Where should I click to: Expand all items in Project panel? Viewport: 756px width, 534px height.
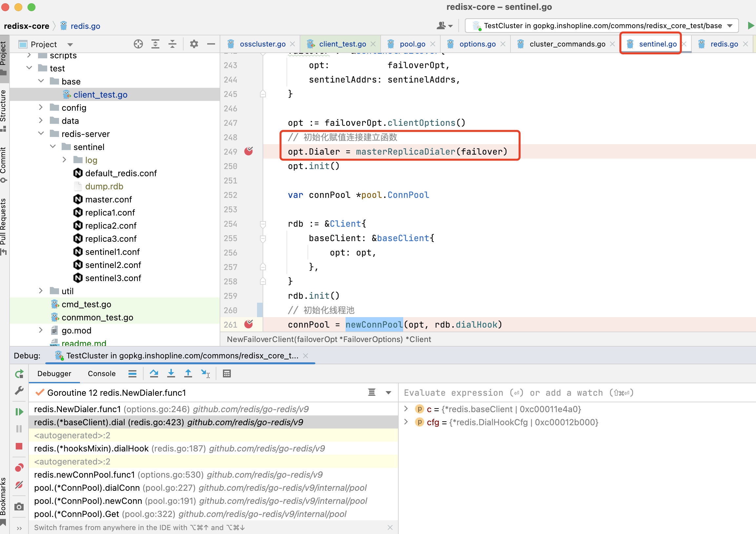click(155, 44)
